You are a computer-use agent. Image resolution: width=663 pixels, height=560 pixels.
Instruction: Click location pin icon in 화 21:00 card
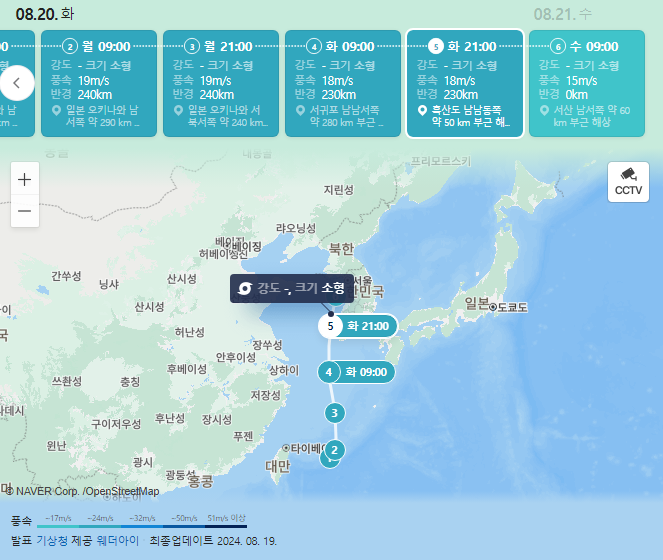coord(422,110)
